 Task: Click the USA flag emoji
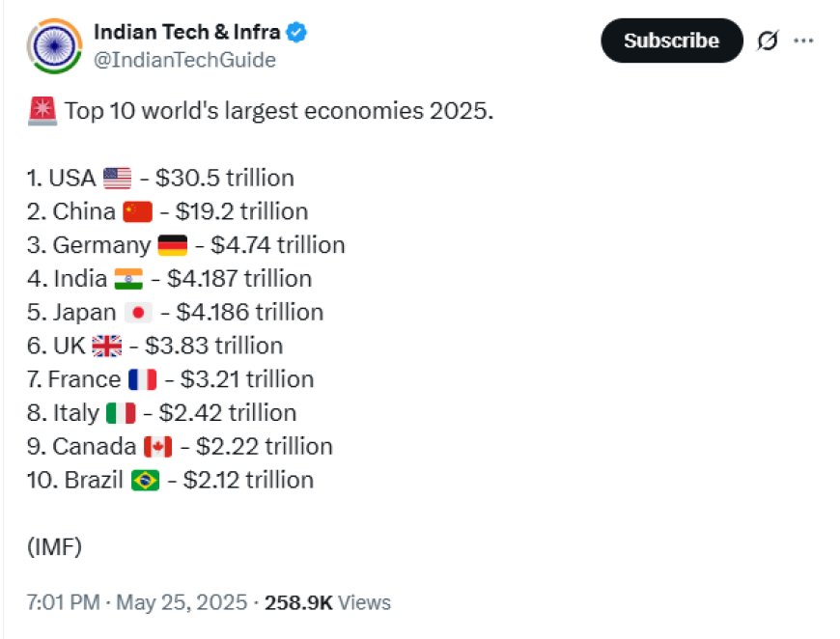(118, 179)
